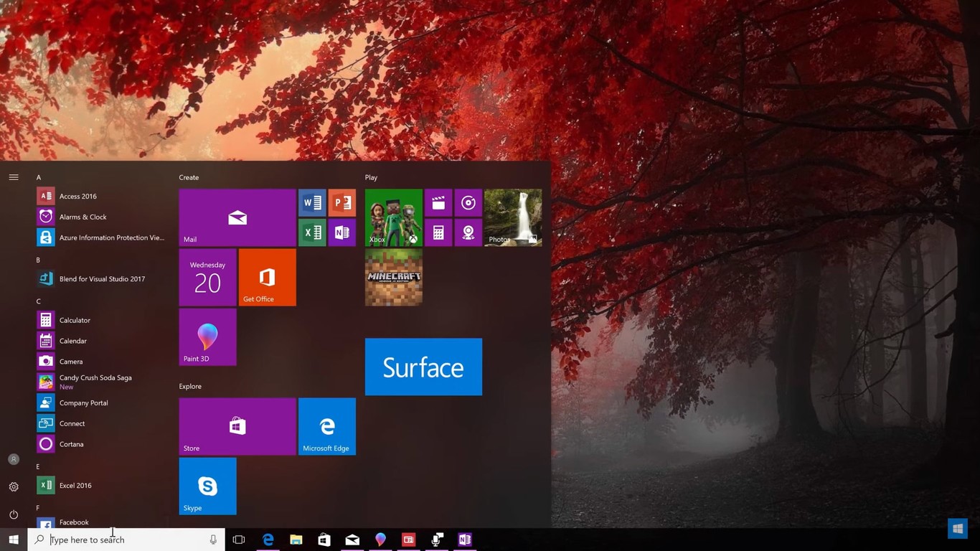Click the C letter header

[x=39, y=301]
